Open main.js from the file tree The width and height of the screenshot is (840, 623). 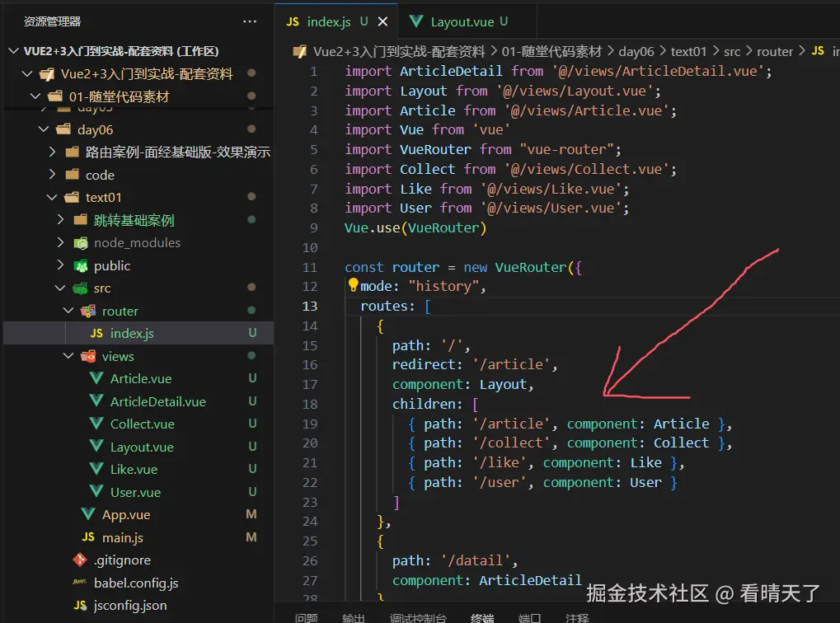point(123,538)
